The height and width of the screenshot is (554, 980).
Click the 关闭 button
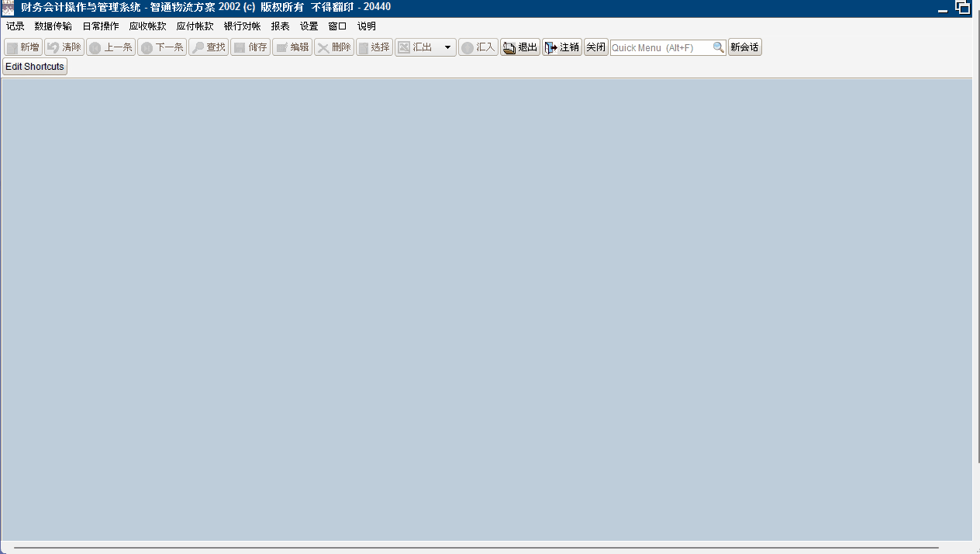tap(596, 47)
